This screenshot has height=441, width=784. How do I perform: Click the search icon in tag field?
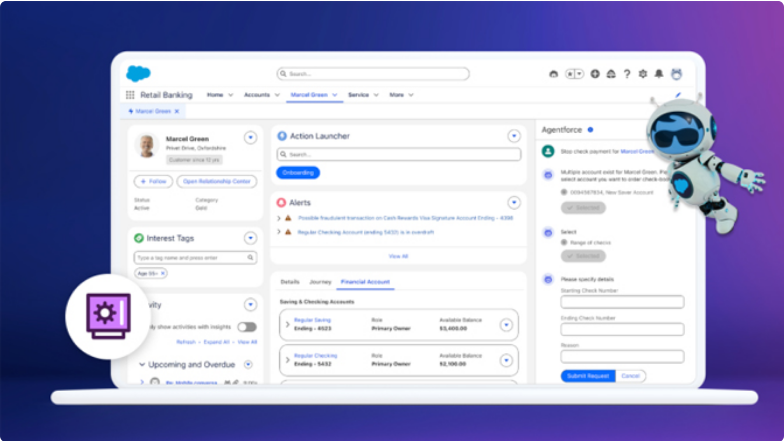click(x=250, y=258)
